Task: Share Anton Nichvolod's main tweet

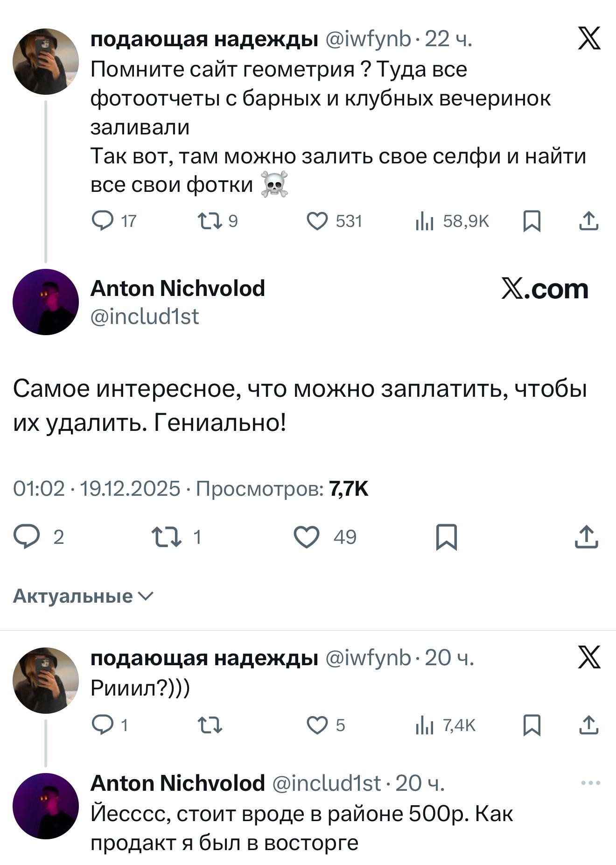Action: coord(587,537)
